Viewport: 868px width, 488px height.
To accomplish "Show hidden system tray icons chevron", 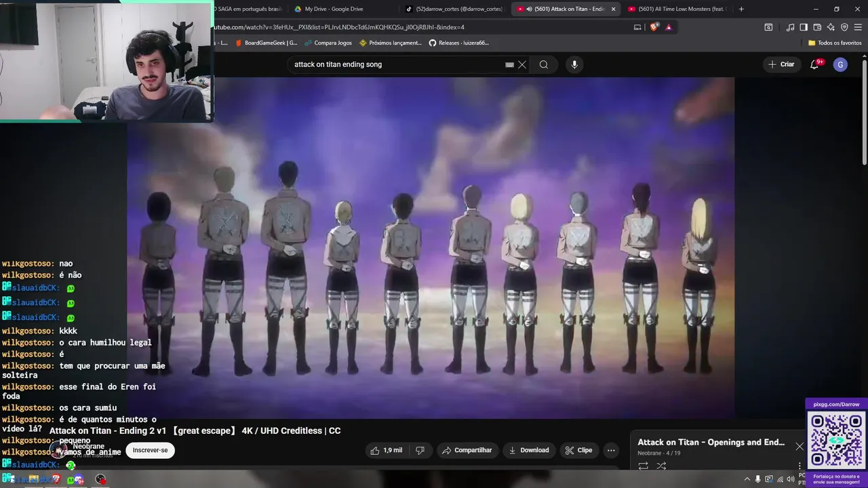I will (747, 479).
